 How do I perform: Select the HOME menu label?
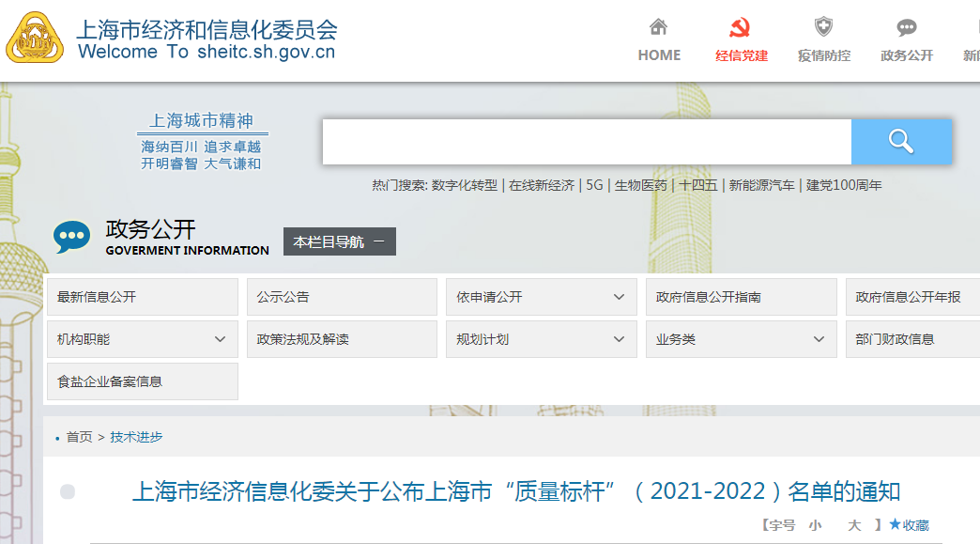pyautogui.click(x=659, y=55)
